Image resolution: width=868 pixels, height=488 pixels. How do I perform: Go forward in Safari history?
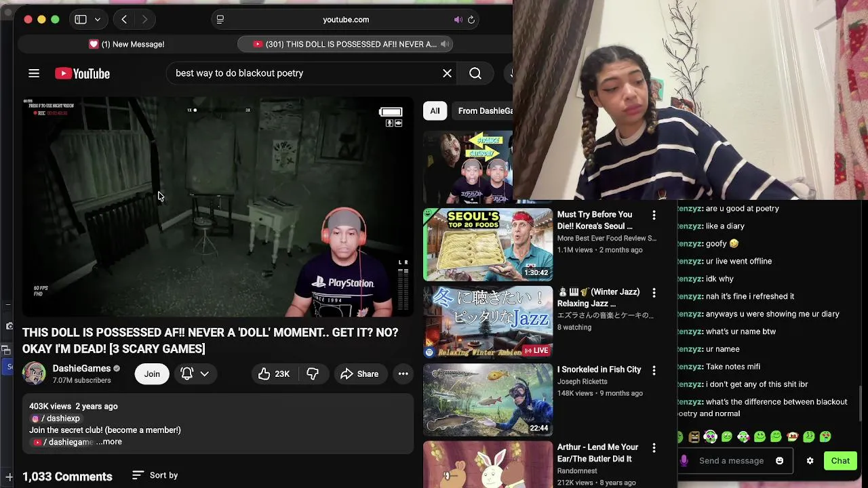(x=144, y=20)
